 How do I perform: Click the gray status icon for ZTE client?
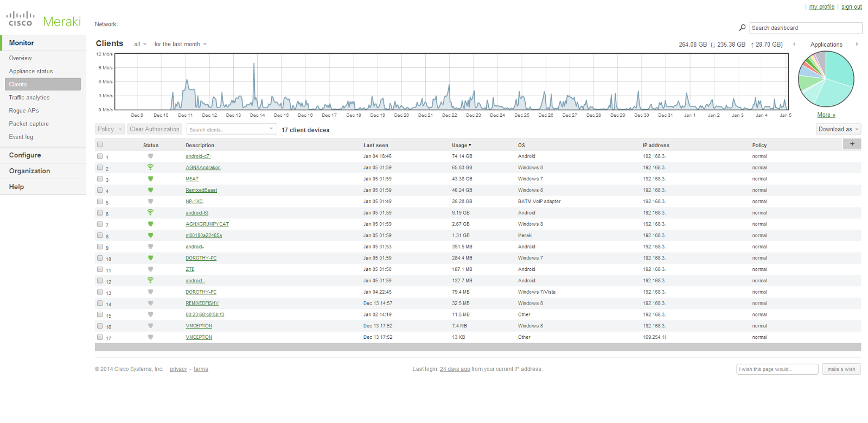click(x=150, y=269)
